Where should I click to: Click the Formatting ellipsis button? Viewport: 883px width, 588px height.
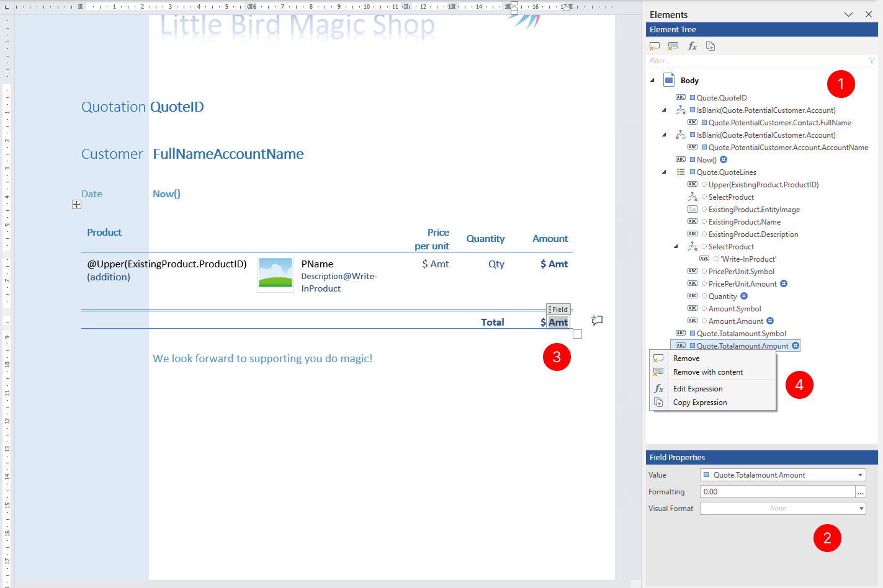(861, 492)
